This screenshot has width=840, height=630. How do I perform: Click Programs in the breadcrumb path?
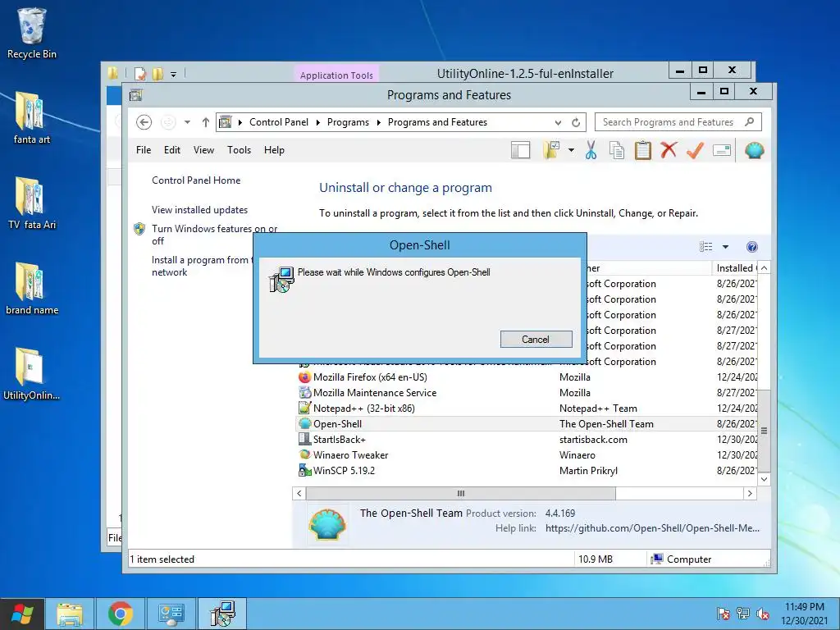(348, 122)
